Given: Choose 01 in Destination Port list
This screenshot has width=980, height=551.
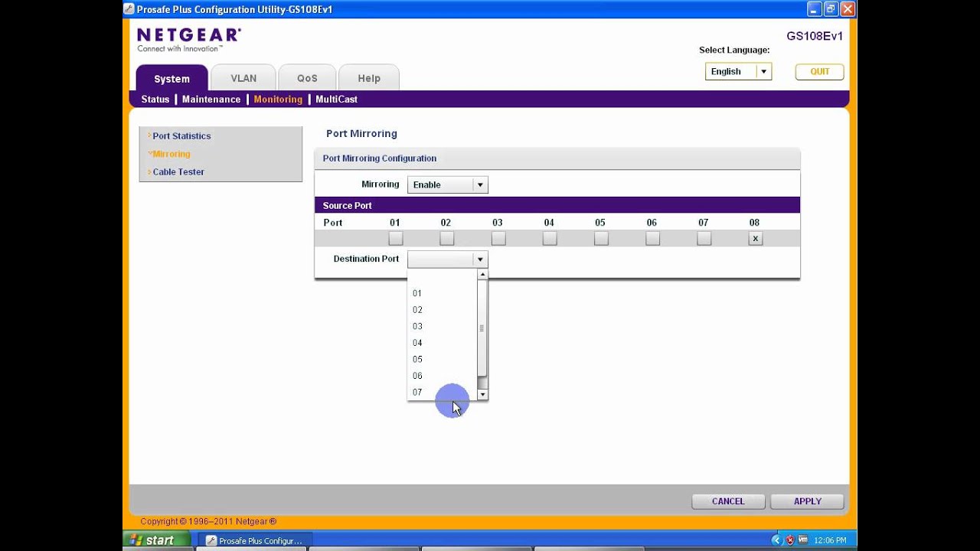Looking at the screenshot, I should pyautogui.click(x=443, y=293).
